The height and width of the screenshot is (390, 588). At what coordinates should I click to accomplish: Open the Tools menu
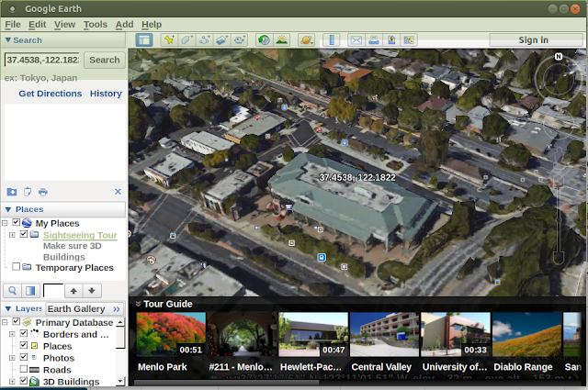click(96, 25)
